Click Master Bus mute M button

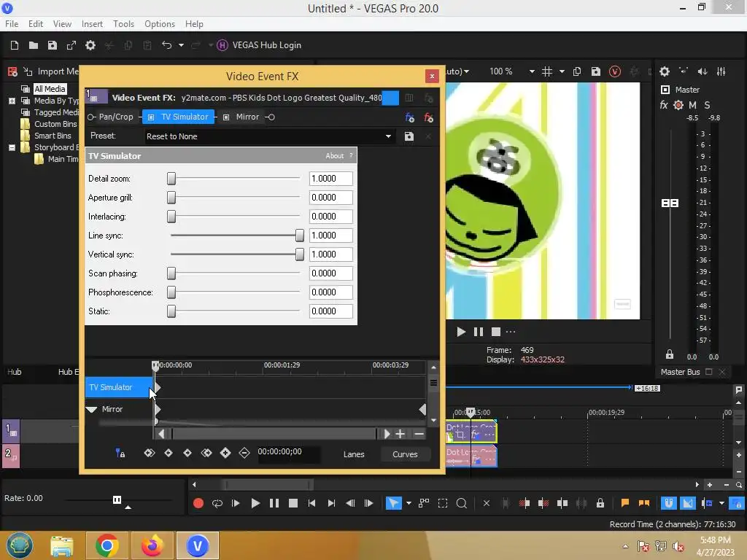point(692,105)
